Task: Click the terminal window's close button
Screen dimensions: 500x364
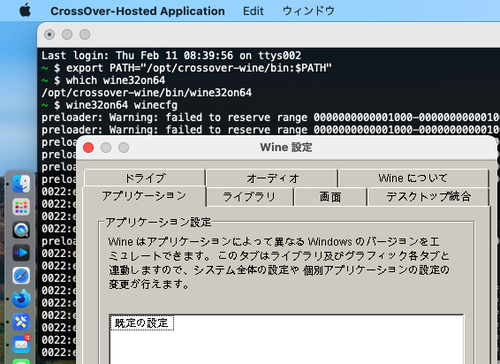Action: point(49,34)
